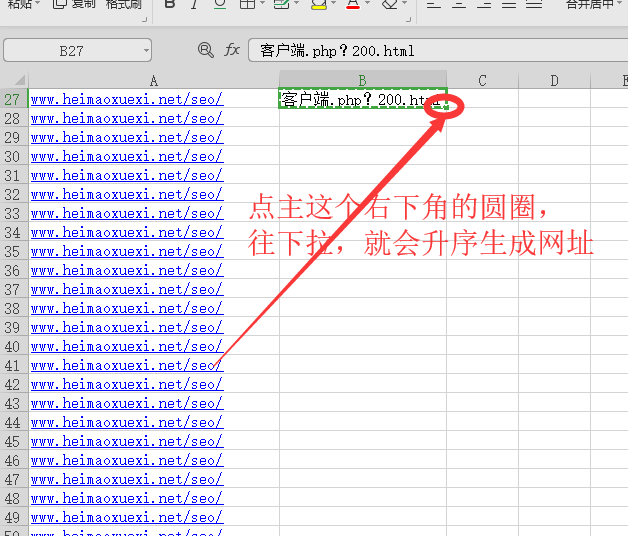Select column C header
Screen dimensions: 628x536
482,81
